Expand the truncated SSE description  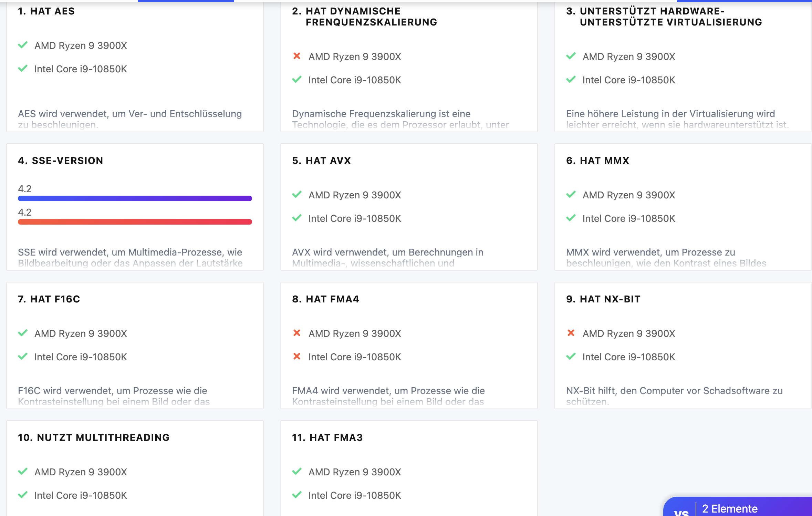click(130, 258)
